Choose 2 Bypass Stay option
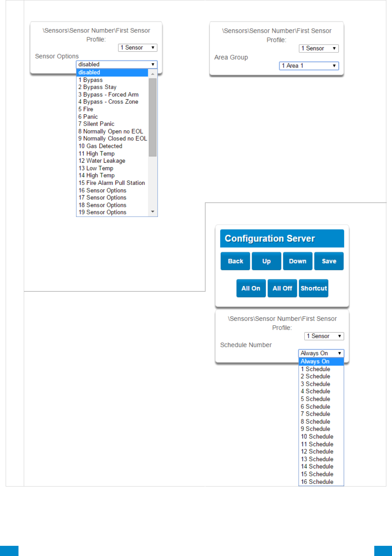 click(x=112, y=87)
